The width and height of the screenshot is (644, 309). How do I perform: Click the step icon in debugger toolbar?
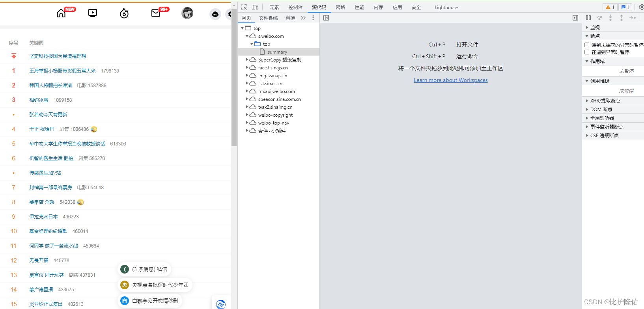(633, 18)
